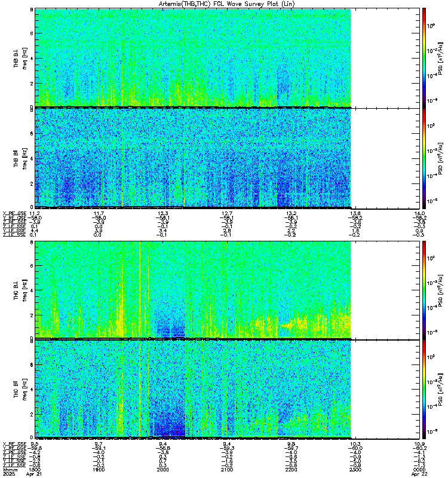The height and width of the screenshot is (478, 448).
Task: Click the THC X_RE_GSE value 10.9
Action: [x=419, y=444]
